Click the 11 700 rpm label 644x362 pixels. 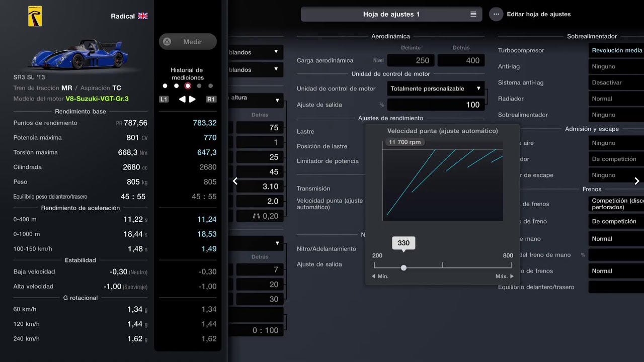(x=405, y=142)
